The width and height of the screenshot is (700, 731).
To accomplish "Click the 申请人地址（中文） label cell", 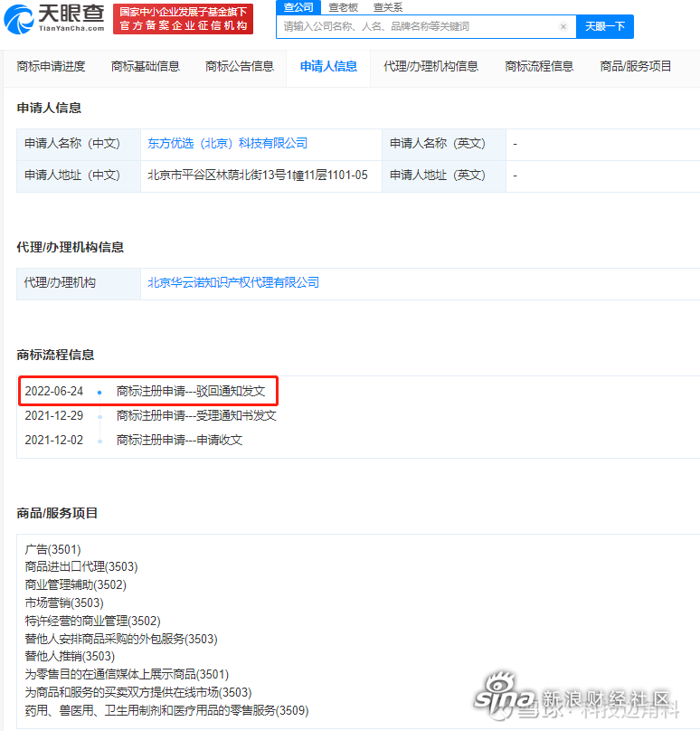I will click(79, 176).
